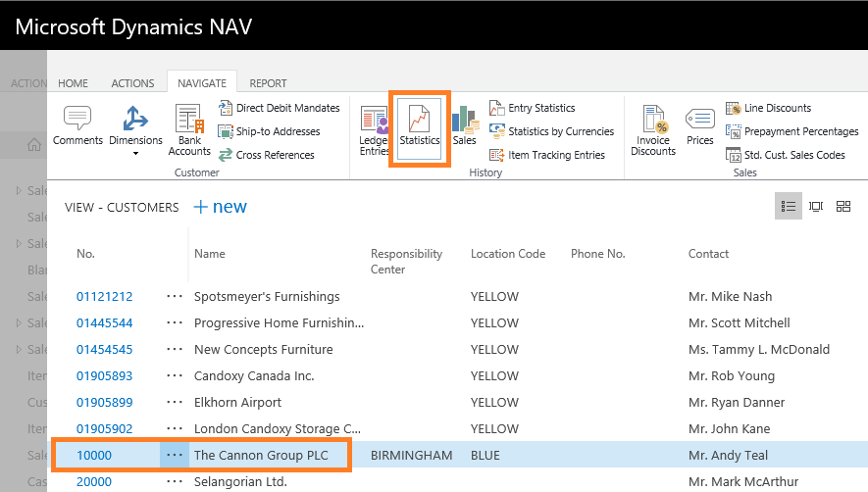Screen dimensions: 868x492
Task: Switch to the tall tiles view icon
Action: point(816,207)
